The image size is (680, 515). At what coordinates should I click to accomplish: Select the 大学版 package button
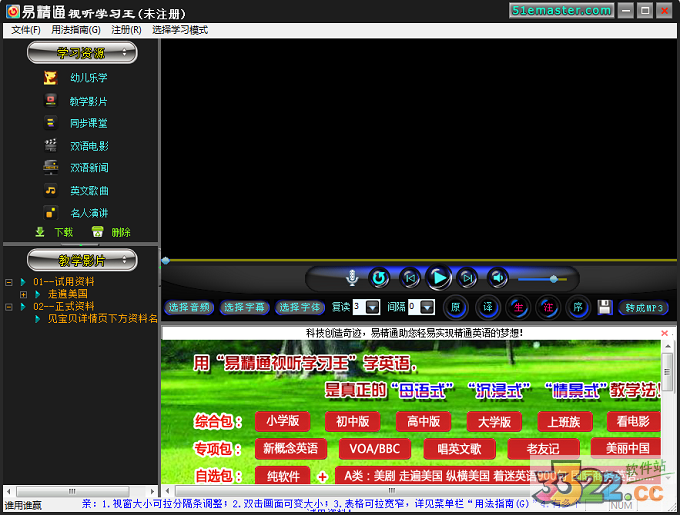pyautogui.click(x=494, y=421)
